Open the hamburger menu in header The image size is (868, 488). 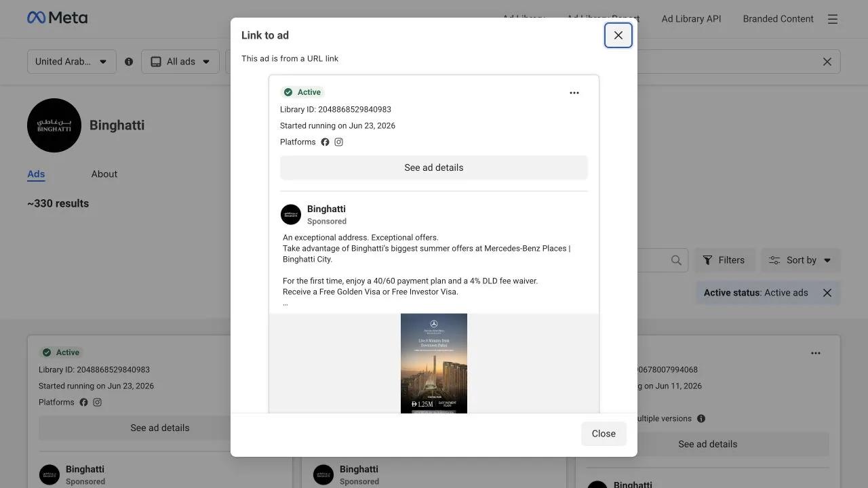pyautogui.click(x=833, y=19)
